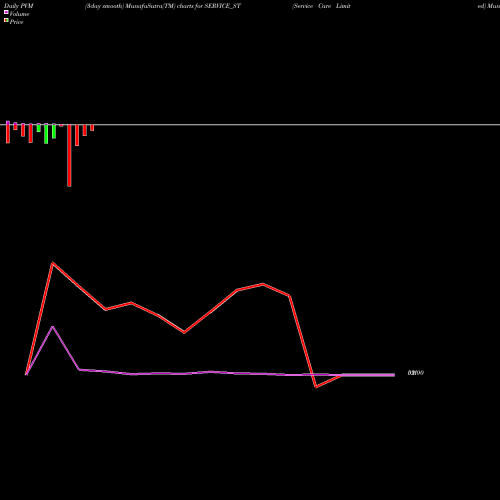This screenshot has height=500, width=500.
Task: Click the Daily PVM title text
Action: (19, 6)
